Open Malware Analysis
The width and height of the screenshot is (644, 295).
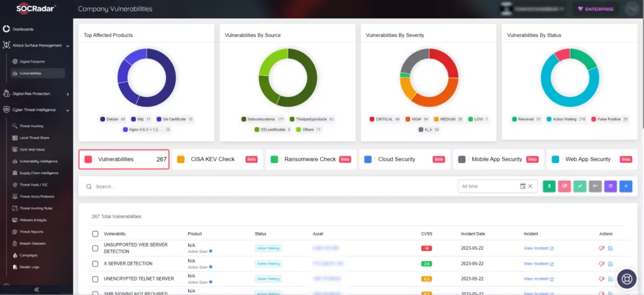(33, 220)
